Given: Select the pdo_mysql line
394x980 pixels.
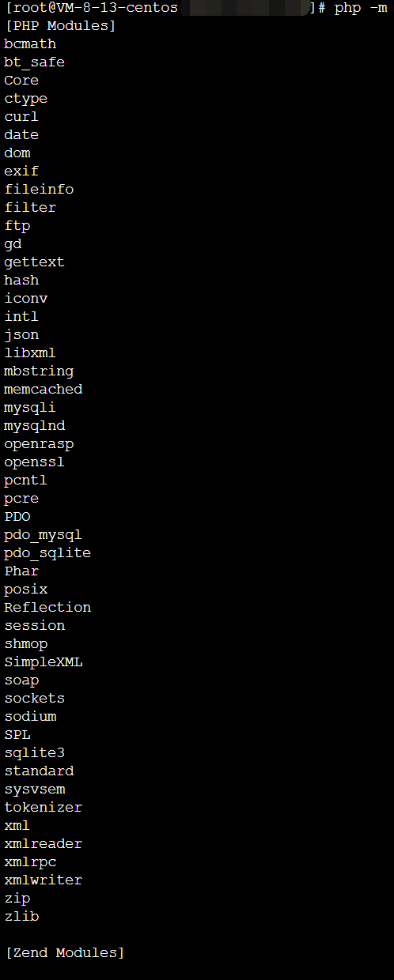Looking at the screenshot, I should 44,535.
